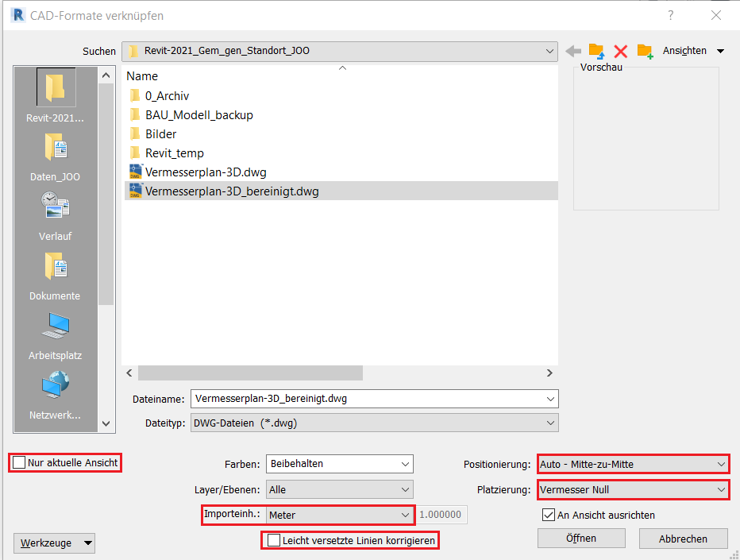Expand the Platzierung Vermesser Null dropdown

[x=633, y=489]
